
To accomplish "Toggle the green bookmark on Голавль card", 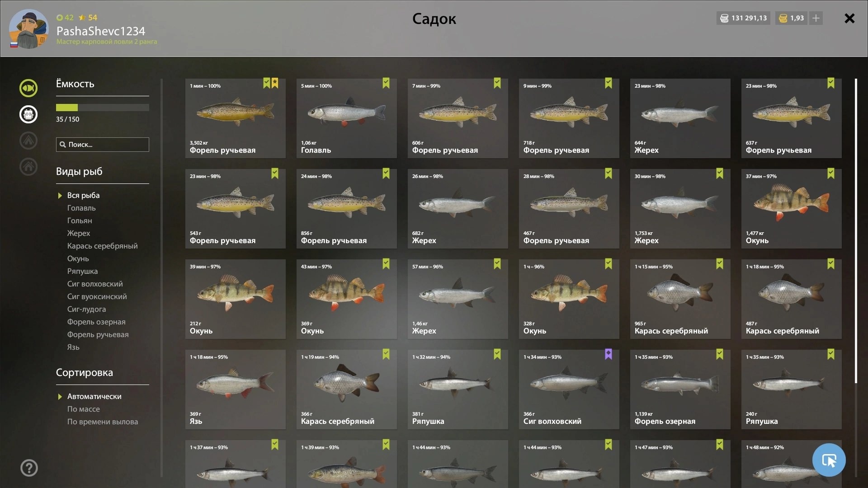I will [x=386, y=83].
